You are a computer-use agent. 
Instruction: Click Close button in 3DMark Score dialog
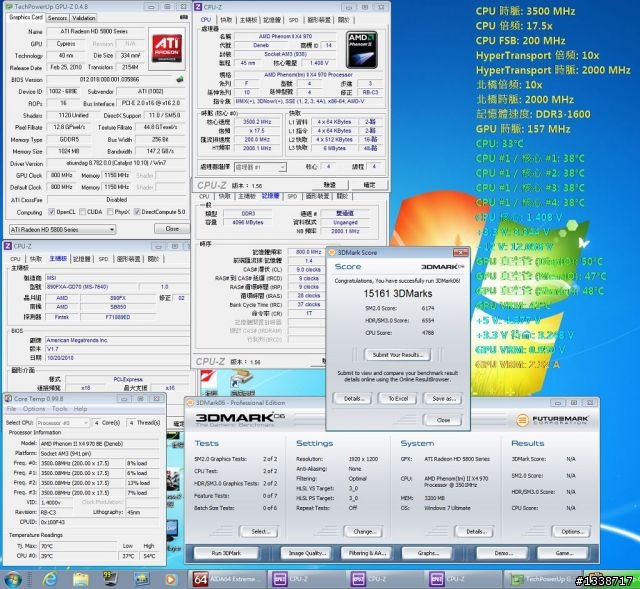click(443, 420)
